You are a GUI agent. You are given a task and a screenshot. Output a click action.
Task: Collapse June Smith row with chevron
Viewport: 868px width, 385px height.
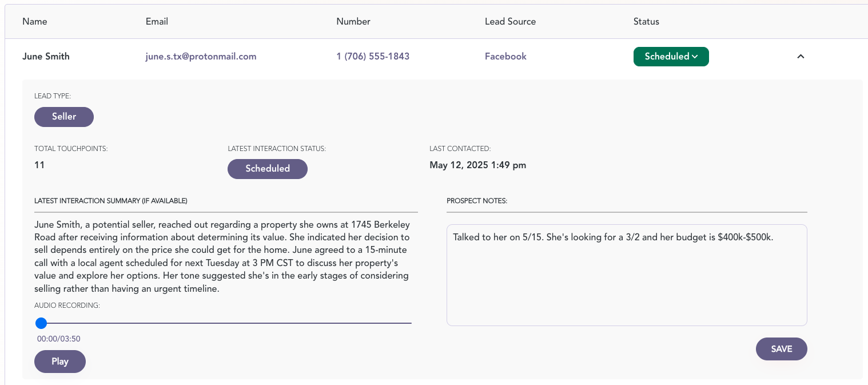click(x=801, y=57)
